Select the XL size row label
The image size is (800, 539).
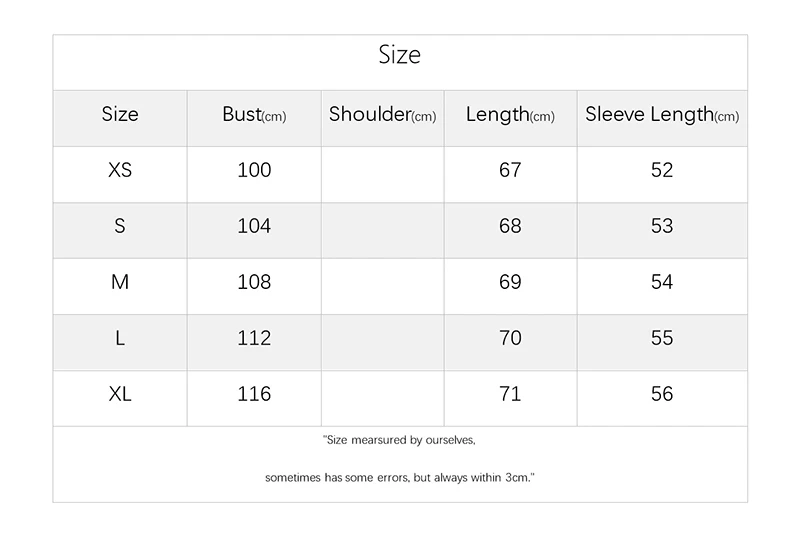pos(120,394)
